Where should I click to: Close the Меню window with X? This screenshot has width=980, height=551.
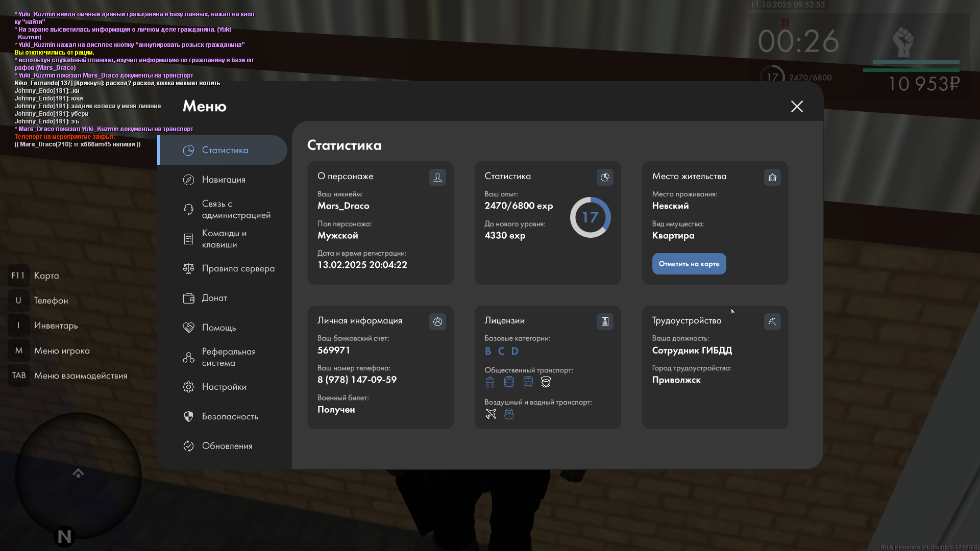click(x=797, y=106)
